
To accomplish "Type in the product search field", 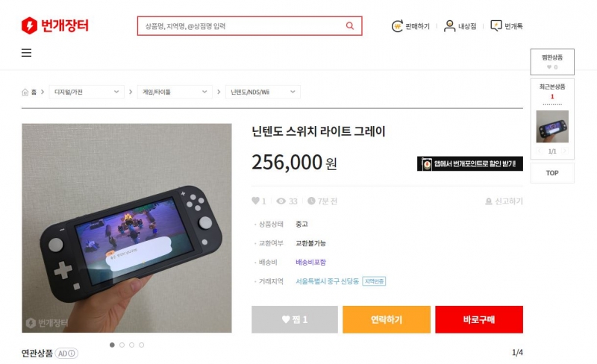I will [241, 26].
